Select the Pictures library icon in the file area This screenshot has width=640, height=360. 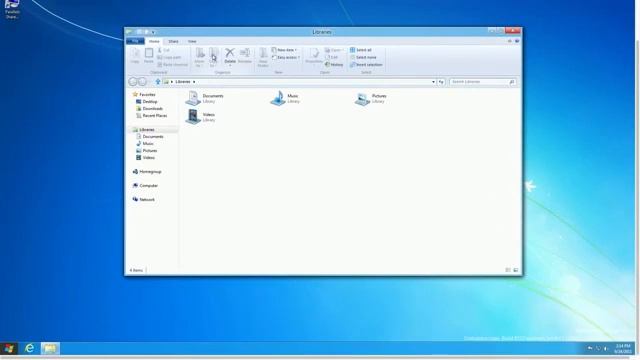click(362, 99)
